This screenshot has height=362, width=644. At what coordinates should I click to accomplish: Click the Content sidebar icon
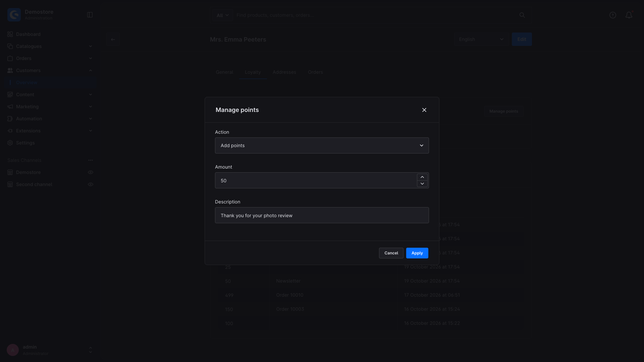(x=10, y=95)
